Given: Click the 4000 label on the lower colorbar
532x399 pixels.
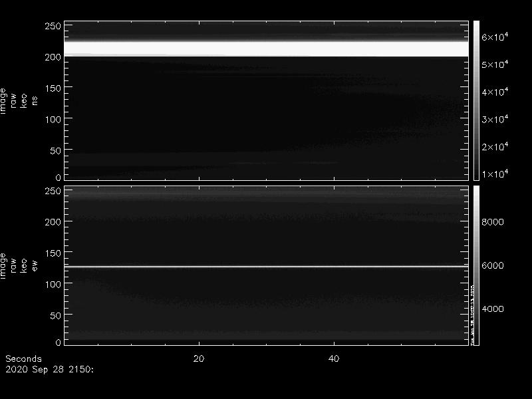Looking at the screenshot, I should tap(493, 309).
